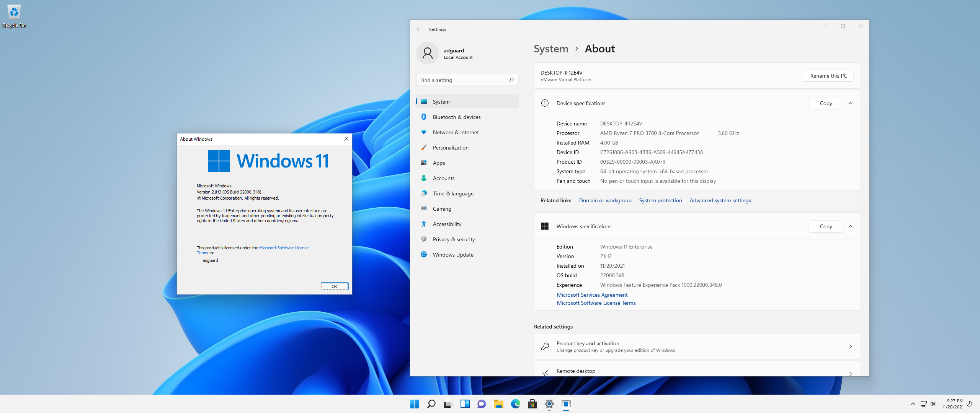
Task: Copy the Device specifications
Action: pyautogui.click(x=826, y=103)
